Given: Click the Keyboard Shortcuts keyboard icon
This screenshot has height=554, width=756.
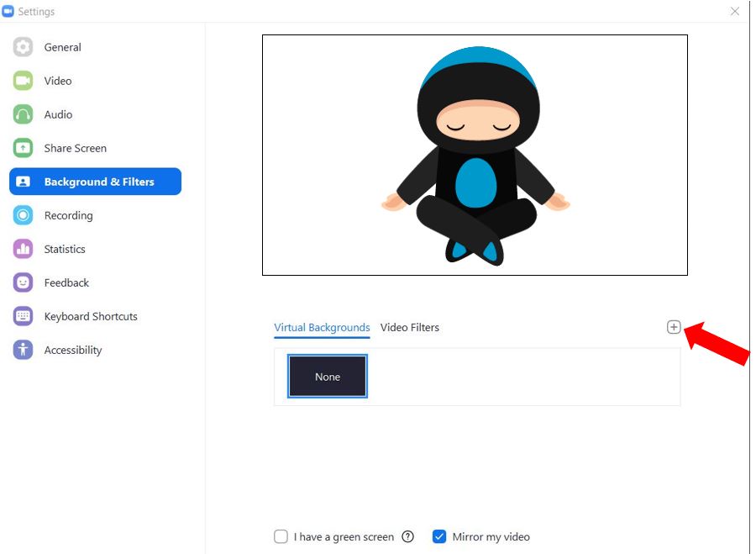Looking at the screenshot, I should (x=23, y=316).
